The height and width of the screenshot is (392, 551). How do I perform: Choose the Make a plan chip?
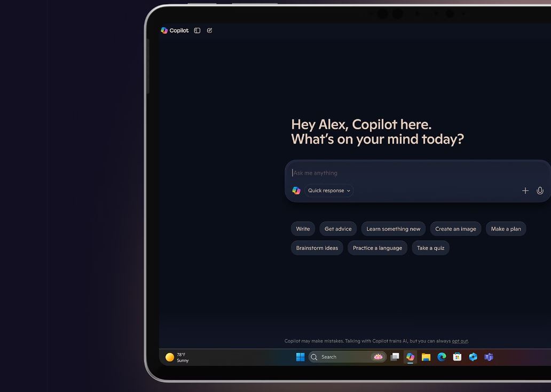point(506,229)
